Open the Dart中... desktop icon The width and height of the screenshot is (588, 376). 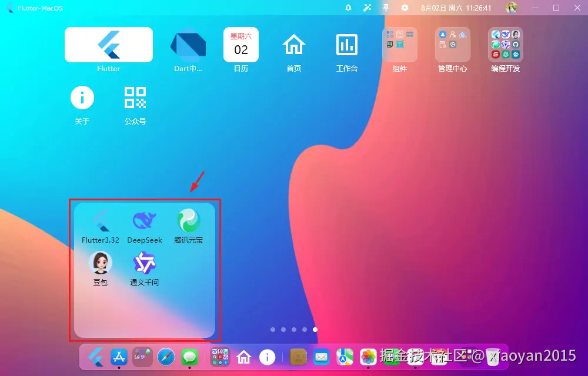[188, 45]
